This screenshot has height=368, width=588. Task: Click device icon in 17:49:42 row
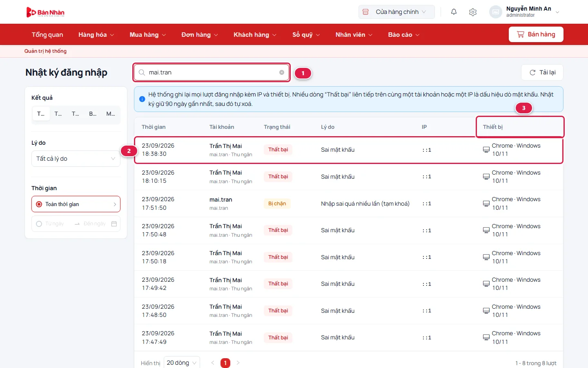click(x=486, y=284)
